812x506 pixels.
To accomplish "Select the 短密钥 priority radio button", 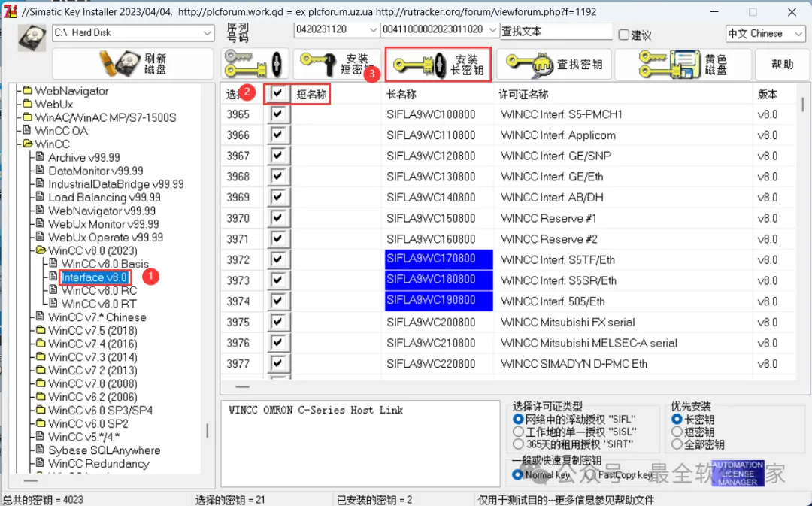I will coord(677,431).
